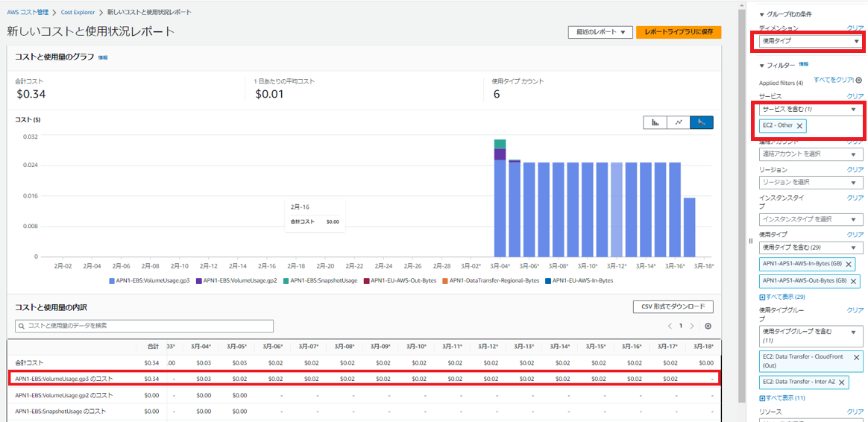Select the stacked bar chart view

[702, 122]
